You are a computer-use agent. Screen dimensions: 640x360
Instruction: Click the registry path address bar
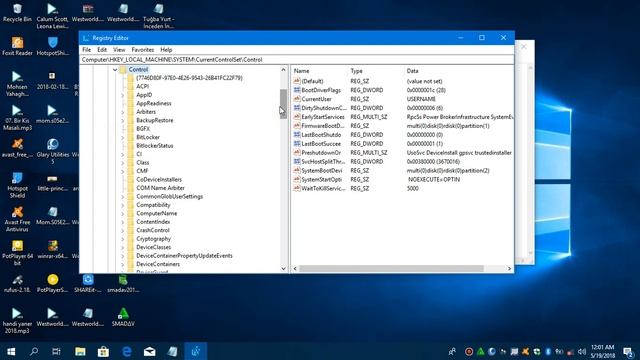(296, 60)
